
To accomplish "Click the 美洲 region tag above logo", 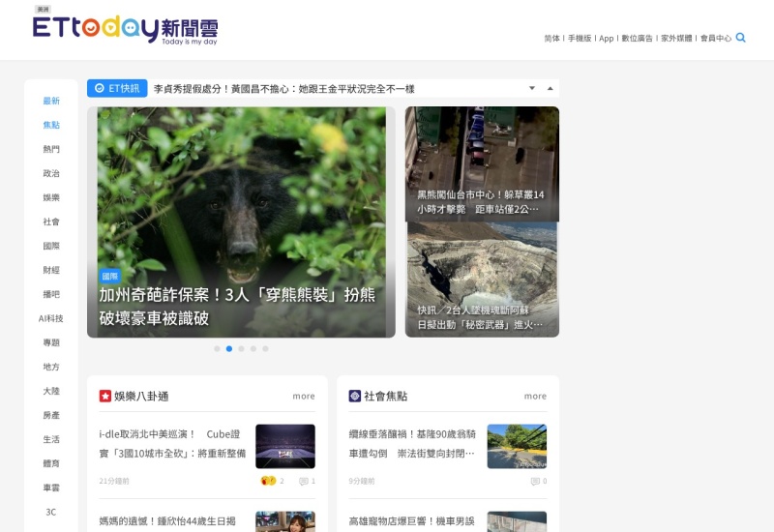I will pyautogui.click(x=43, y=9).
